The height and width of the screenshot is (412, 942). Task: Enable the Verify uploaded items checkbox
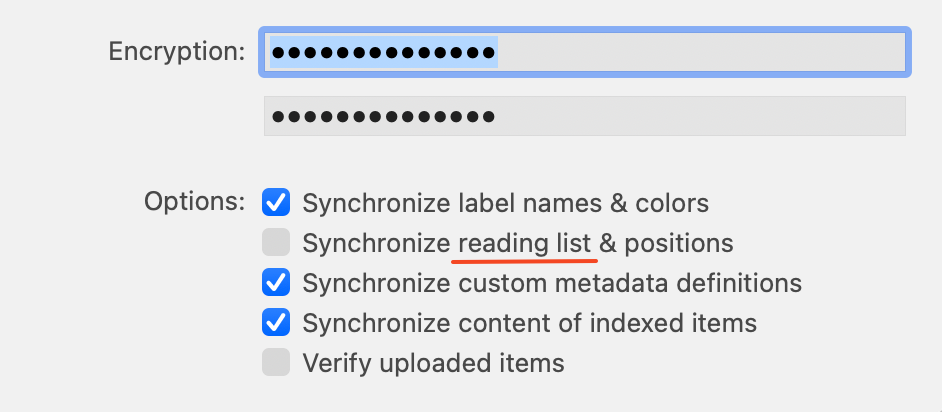point(276,362)
